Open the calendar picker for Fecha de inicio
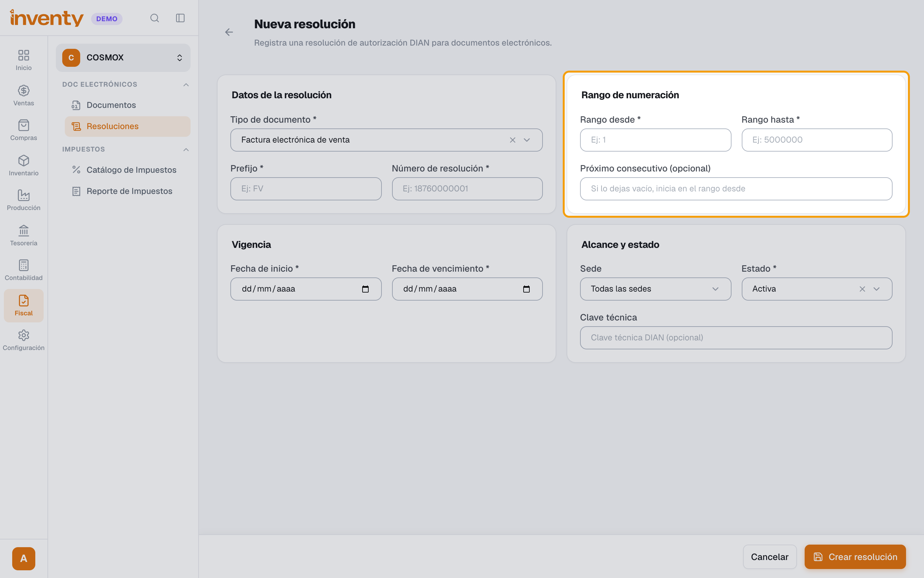Image resolution: width=924 pixels, height=578 pixels. pos(365,289)
